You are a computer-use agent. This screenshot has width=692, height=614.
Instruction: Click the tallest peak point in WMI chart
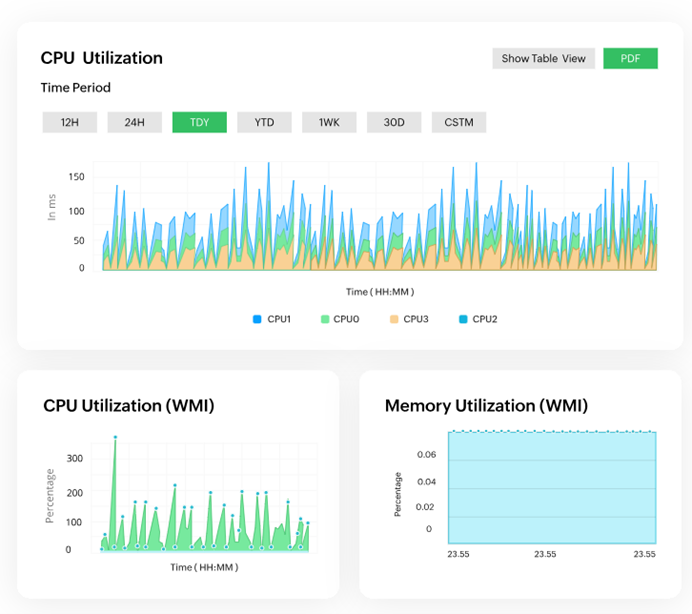(x=115, y=437)
